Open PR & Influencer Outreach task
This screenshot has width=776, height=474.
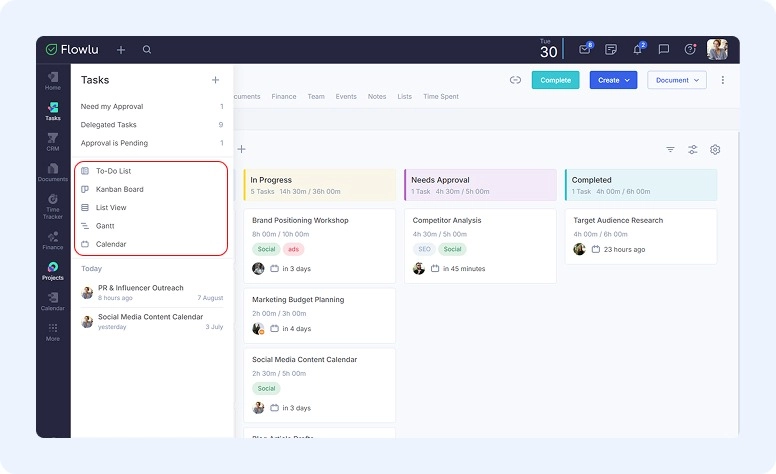tap(152, 292)
